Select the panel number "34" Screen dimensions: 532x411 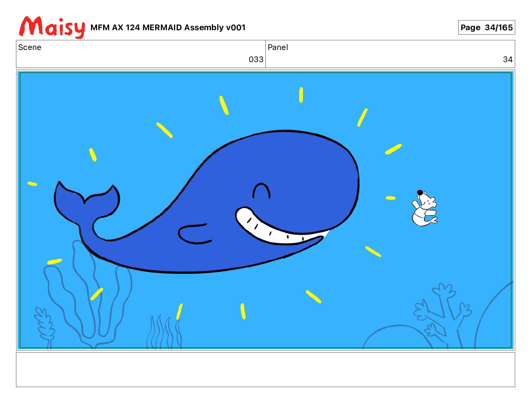tap(507, 59)
